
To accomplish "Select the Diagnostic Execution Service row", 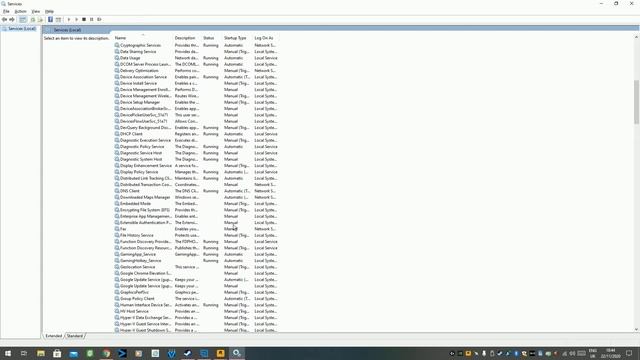I will tap(196, 140).
